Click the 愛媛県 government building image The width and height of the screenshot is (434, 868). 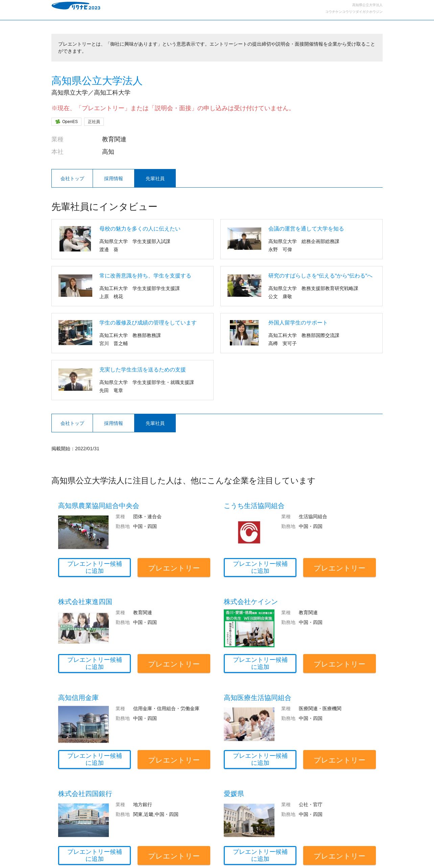249,820
